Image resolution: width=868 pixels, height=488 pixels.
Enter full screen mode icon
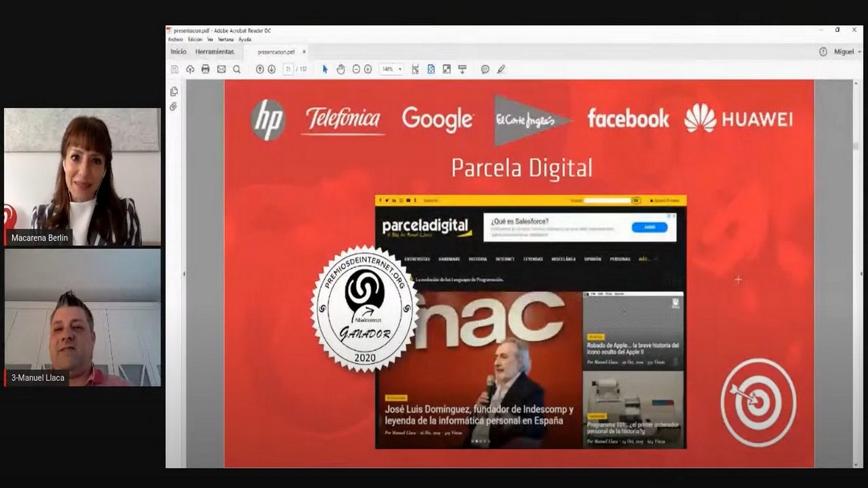coord(446,69)
